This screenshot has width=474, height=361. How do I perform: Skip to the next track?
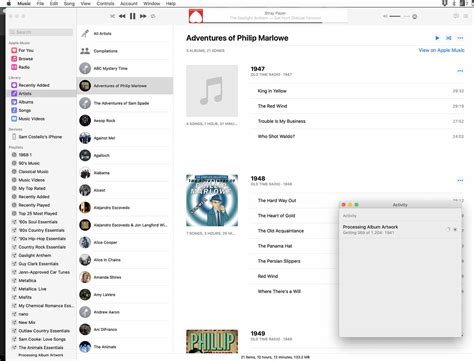143,16
